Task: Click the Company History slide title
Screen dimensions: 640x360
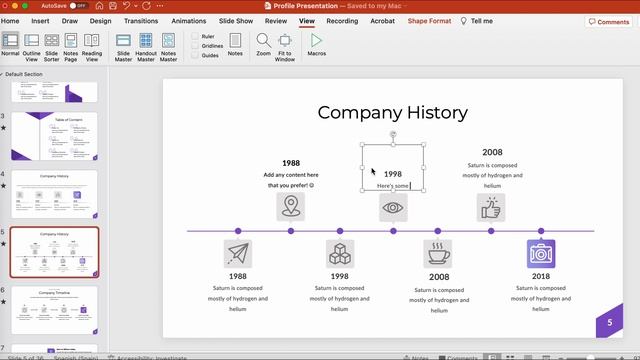Action: click(393, 113)
